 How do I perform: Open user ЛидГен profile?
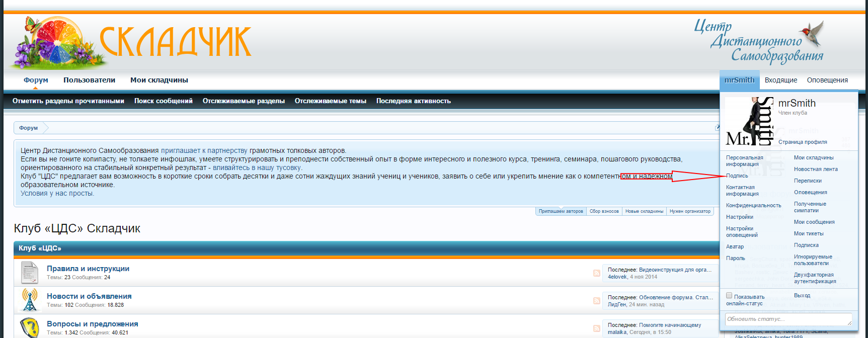[617, 304]
